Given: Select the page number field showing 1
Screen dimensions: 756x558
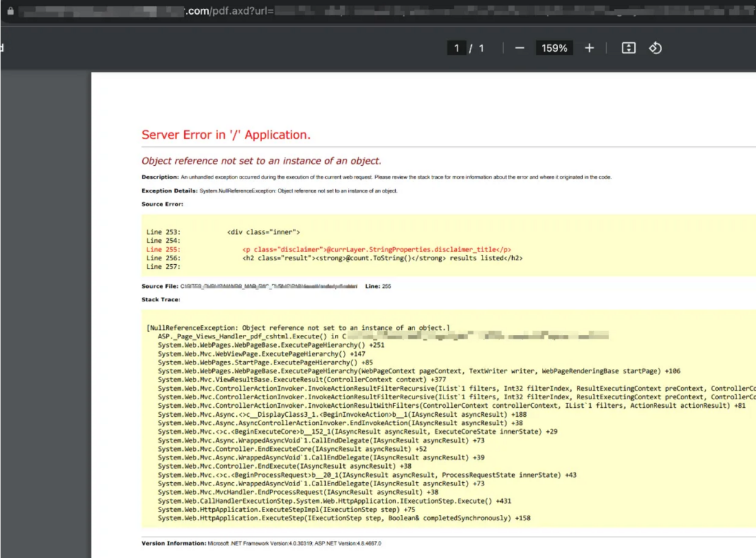Looking at the screenshot, I should tap(456, 48).
